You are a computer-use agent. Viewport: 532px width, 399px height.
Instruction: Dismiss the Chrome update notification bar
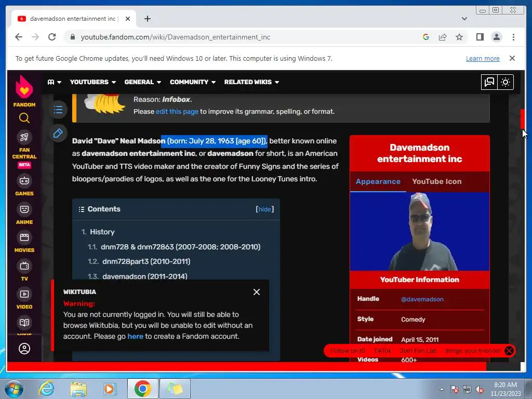click(512, 58)
